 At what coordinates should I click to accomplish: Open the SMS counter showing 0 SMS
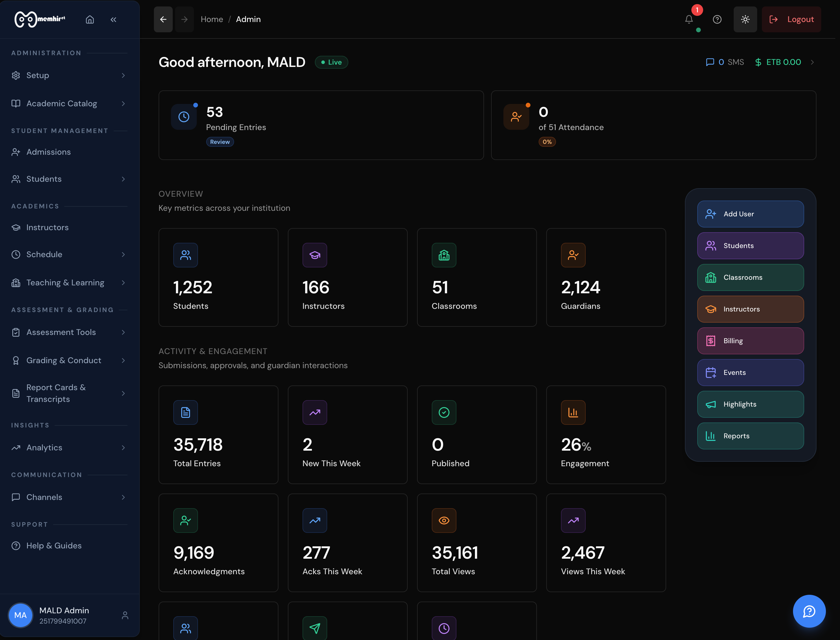[725, 62]
